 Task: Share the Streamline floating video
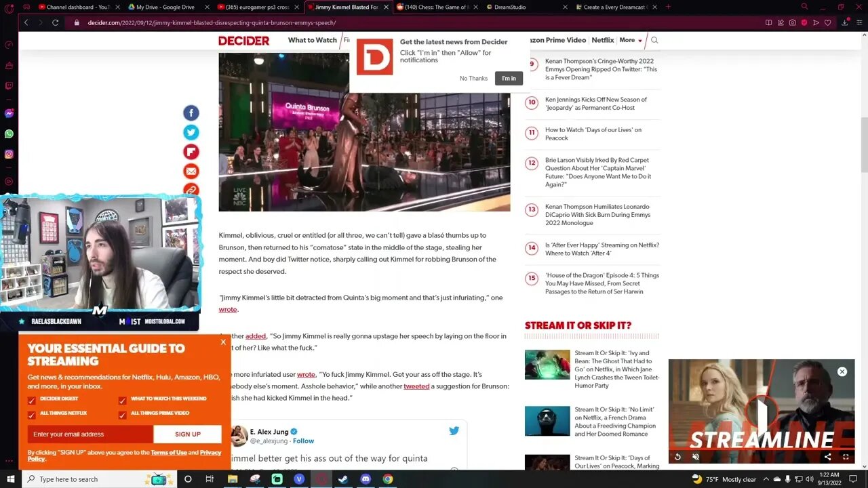click(827, 457)
